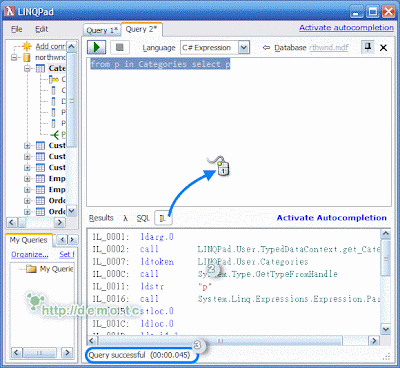Click the Add connection star icon
This screenshot has width=400, height=368.
tap(27, 46)
